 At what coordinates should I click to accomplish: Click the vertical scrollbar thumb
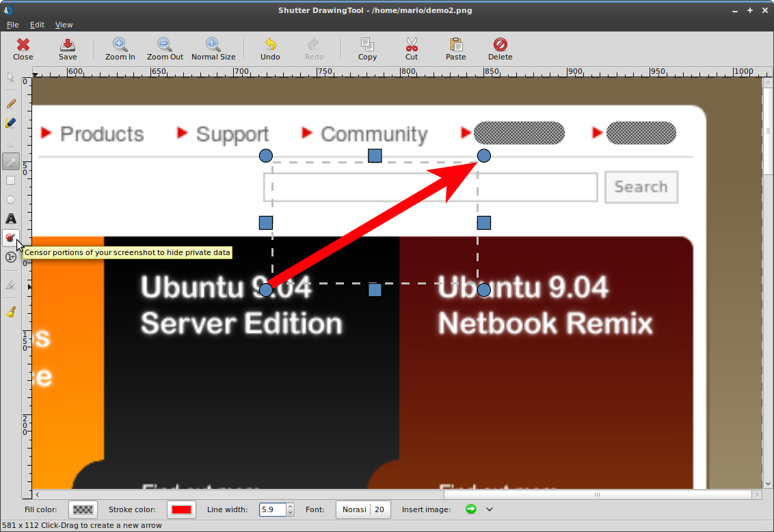point(768,132)
